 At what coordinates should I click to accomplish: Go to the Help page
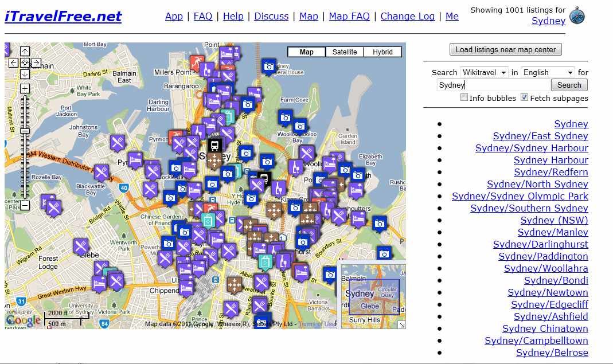233,17
